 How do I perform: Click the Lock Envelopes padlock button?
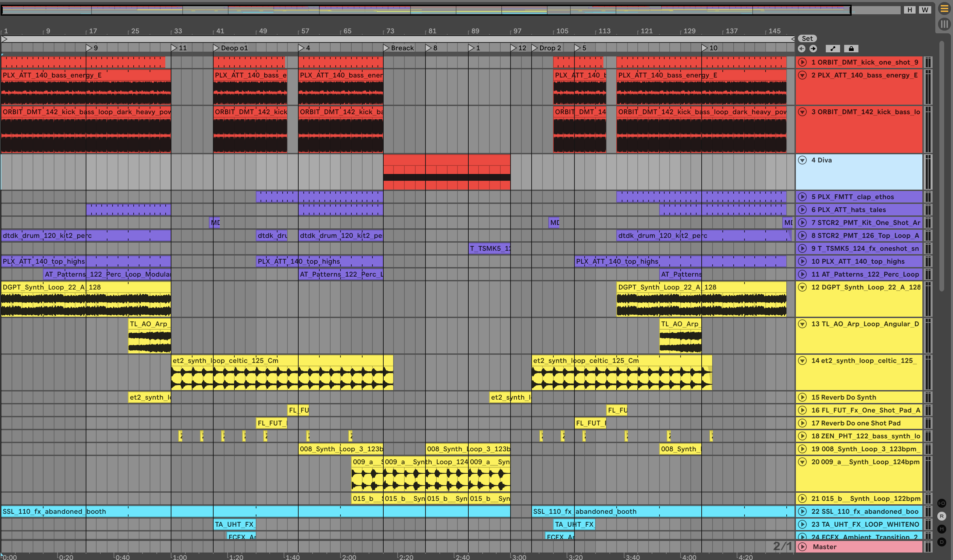pyautogui.click(x=851, y=48)
